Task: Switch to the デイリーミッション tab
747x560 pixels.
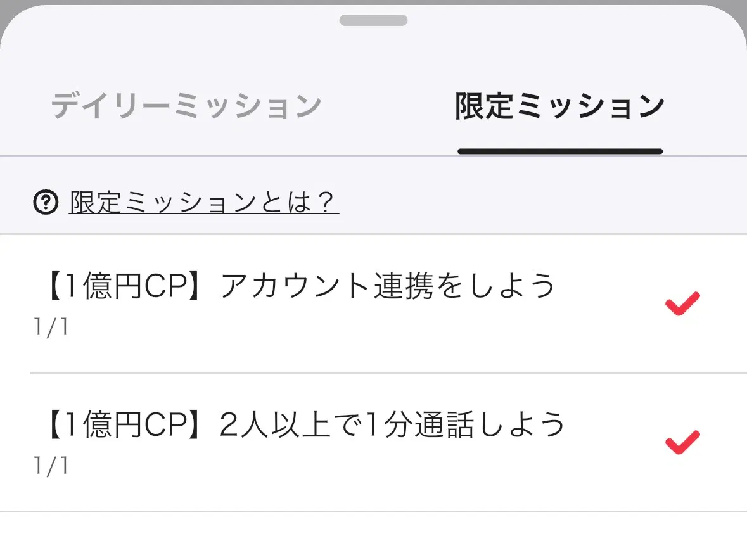Action: point(186,106)
